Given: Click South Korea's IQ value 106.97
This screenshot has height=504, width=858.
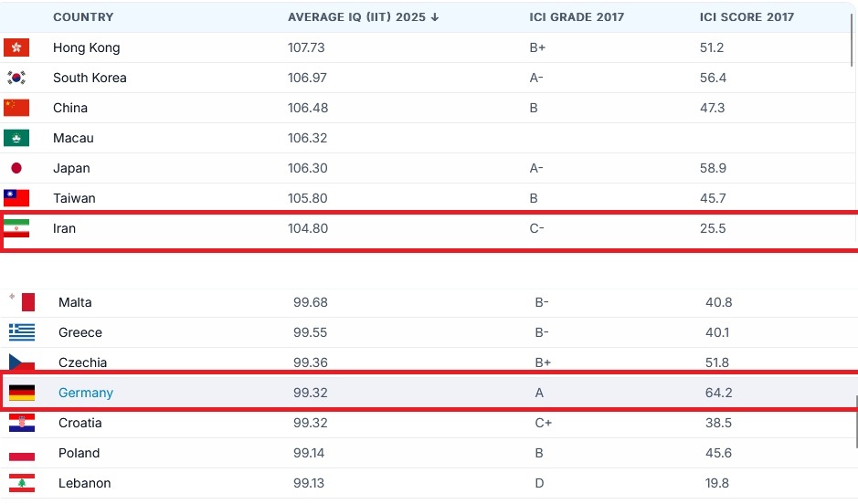Looking at the screenshot, I should coord(307,78).
